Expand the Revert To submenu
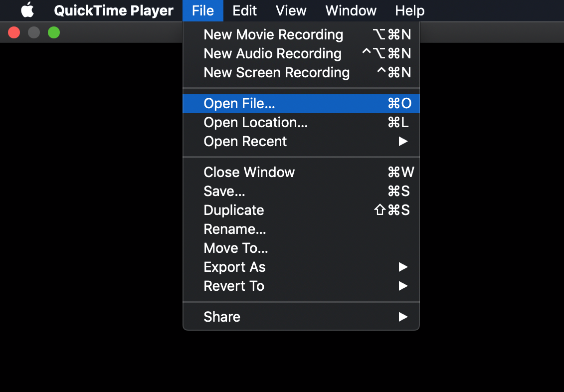The height and width of the screenshot is (392, 564). click(234, 286)
